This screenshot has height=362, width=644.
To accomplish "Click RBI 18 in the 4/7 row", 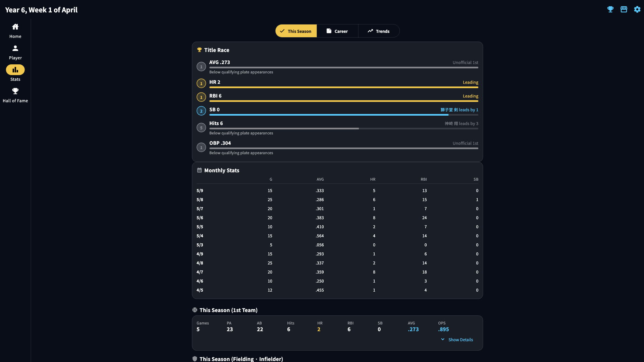I will coord(424,272).
